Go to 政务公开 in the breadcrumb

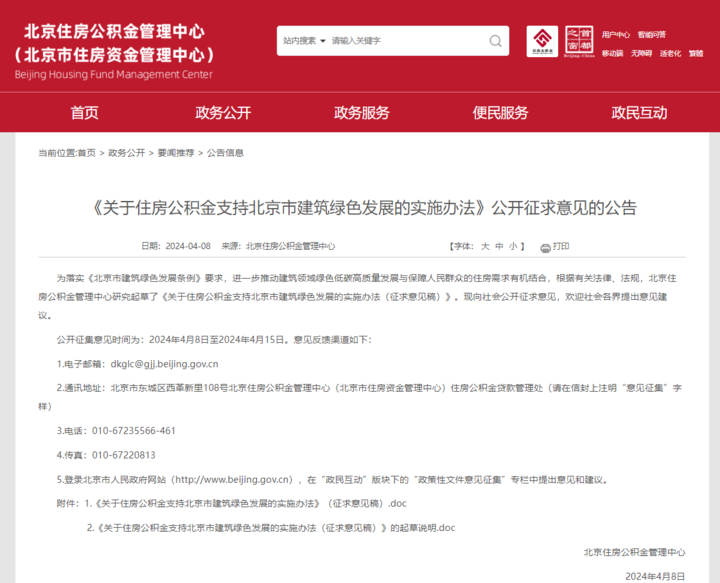pyautogui.click(x=126, y=153)
